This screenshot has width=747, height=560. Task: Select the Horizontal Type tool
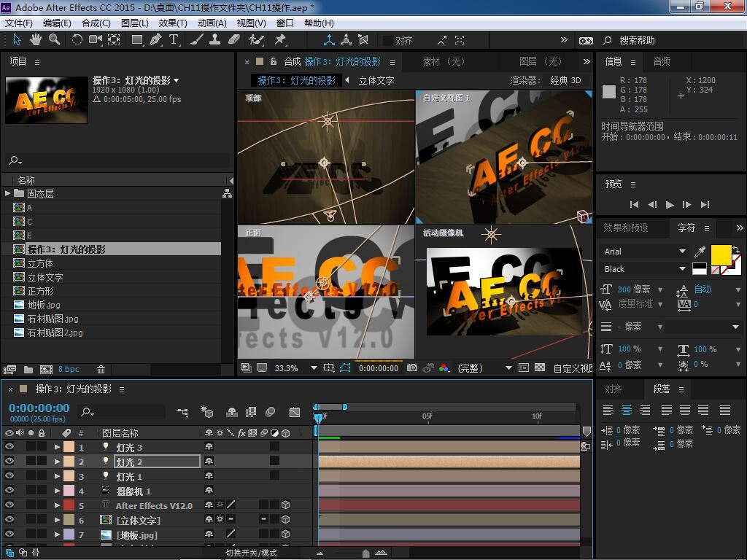[x=174, y=40]
